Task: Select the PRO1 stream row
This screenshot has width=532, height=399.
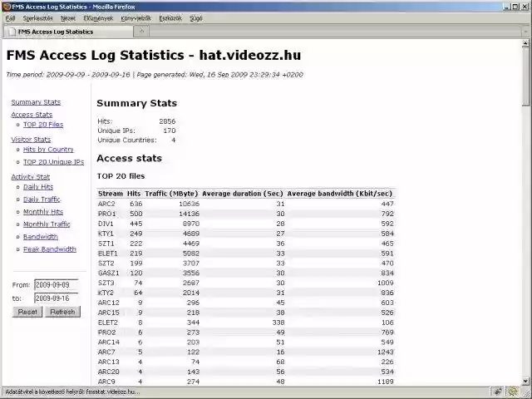Action: tap(246, 214)
